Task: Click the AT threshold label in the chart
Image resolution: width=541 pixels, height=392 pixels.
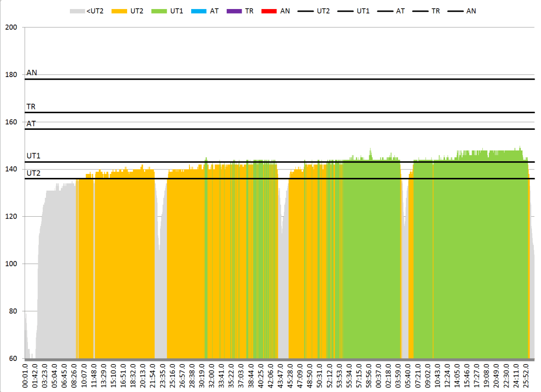Action: (x=31, y=123)
